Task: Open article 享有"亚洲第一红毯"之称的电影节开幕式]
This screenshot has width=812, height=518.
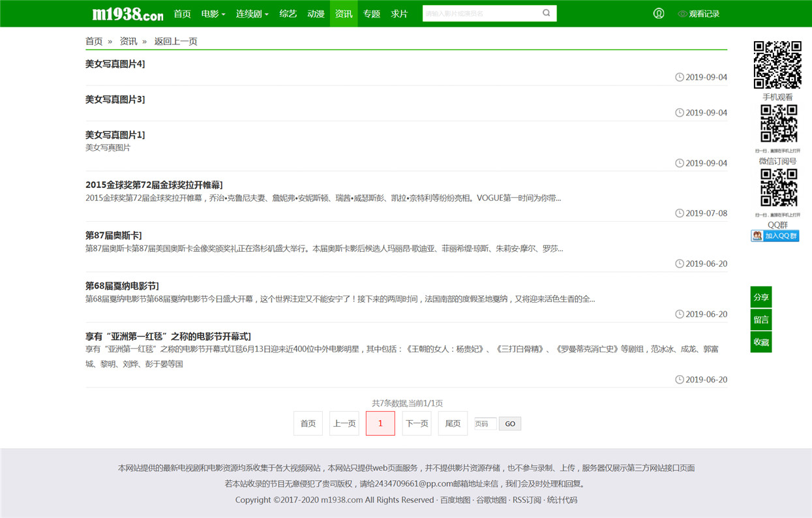Action: [x=168, y=336]
